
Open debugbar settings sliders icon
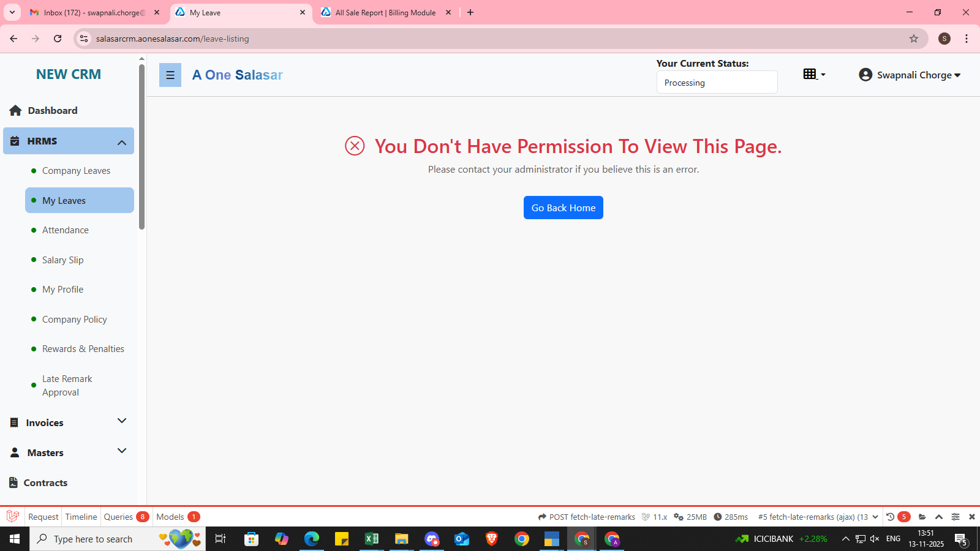click(955, 517)
